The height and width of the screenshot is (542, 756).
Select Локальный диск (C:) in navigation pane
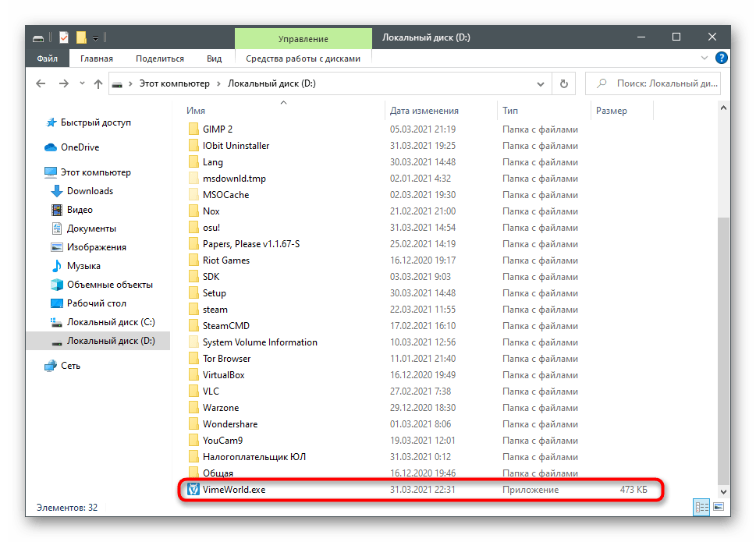point(111,322)
